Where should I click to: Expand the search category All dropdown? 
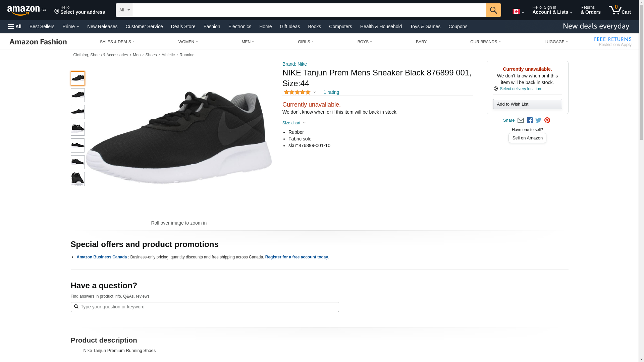click(x=124, y=10)
